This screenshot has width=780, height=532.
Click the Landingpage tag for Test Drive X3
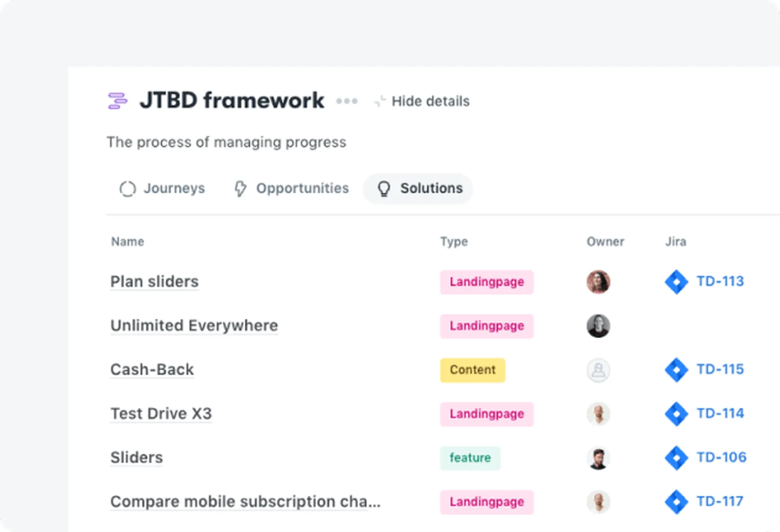point(487,414)
